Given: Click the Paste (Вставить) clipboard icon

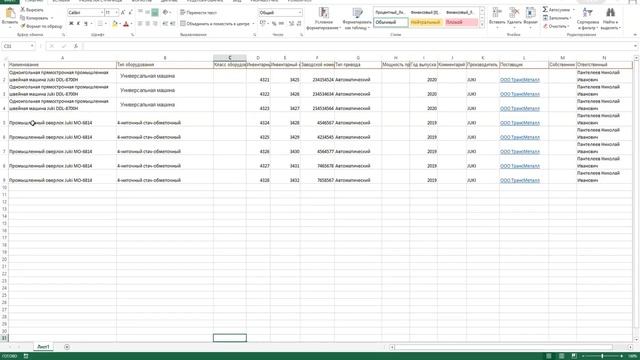Looking at the screenshot, I should click(x=10, y=13).
